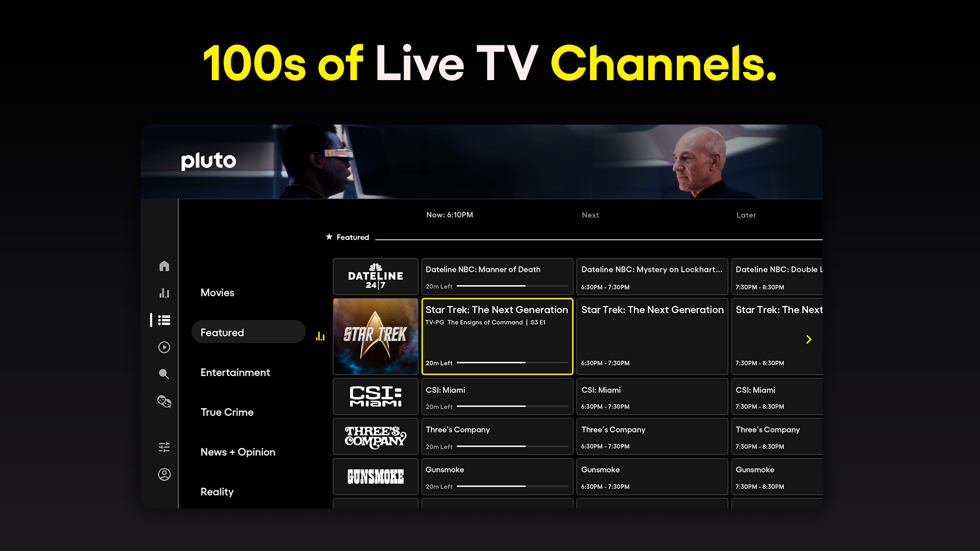The image size is (980, 551).
Task: Open the Entertainment category
Action: pos(235,372)
